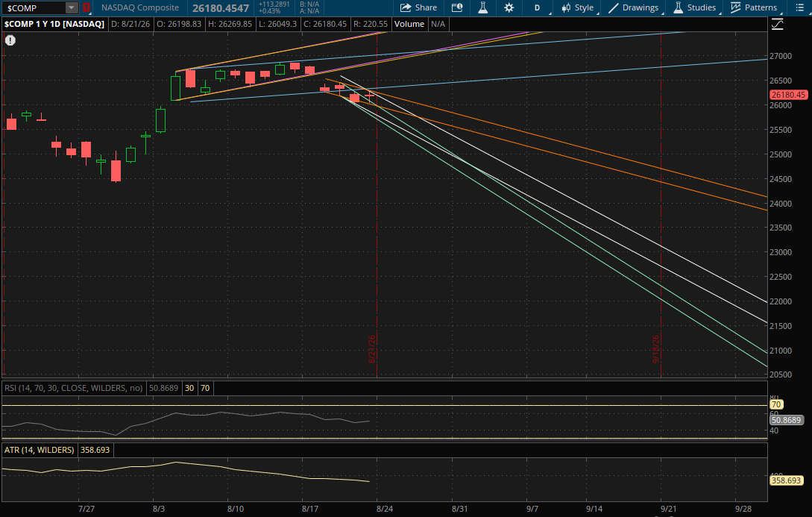Click the exclamation notification icon on chart
The image size is (812, 517).
(10, 40)
